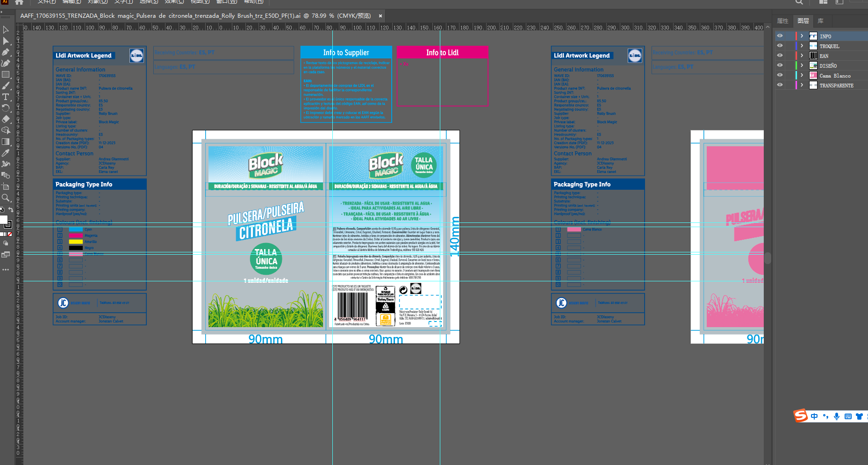Set color to None (red slash)
The height and width of the screenshot is (465, 868).
pyautogui.click(x=10, y=234)
